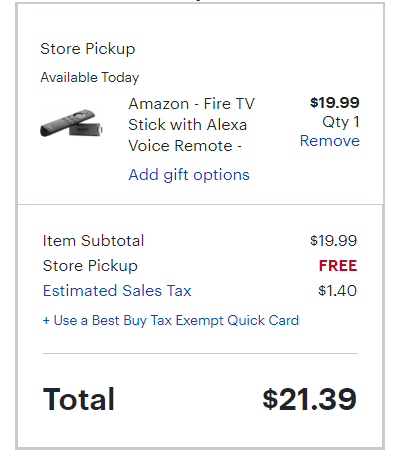Screen dimensions: 397x456
Task: Select Use a Best Buy Tax Exempt Quick Card
Action: [x=171, y=321]
